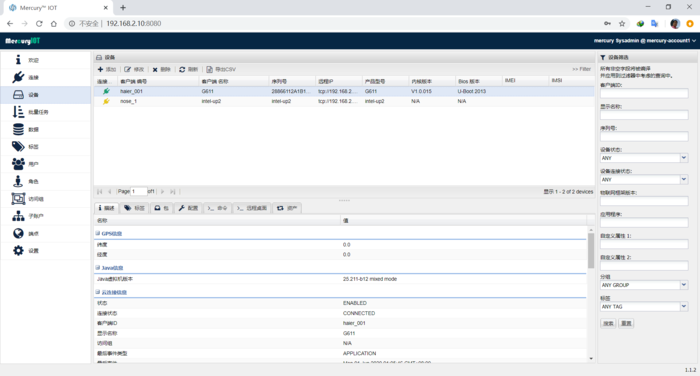The width and height of the screenshot is (700, 376).
Task: Click the CONNECTED value in details
Action: pyautogui.click(x=359, y=313)
